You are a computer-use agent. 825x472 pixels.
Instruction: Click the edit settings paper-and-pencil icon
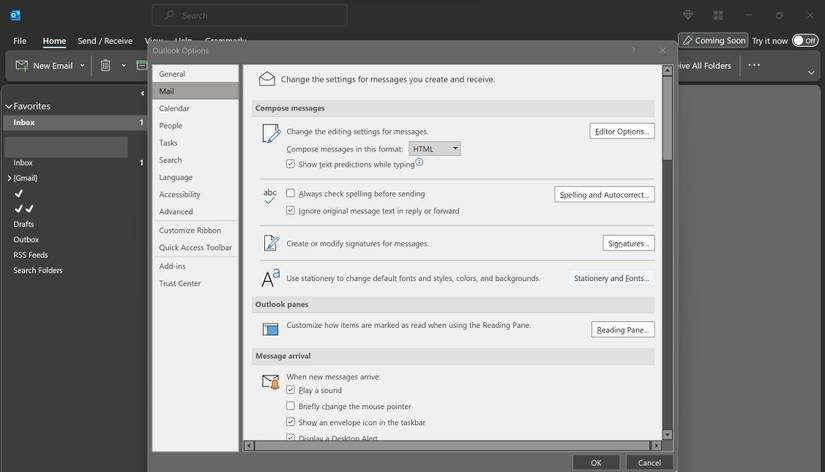271,133
